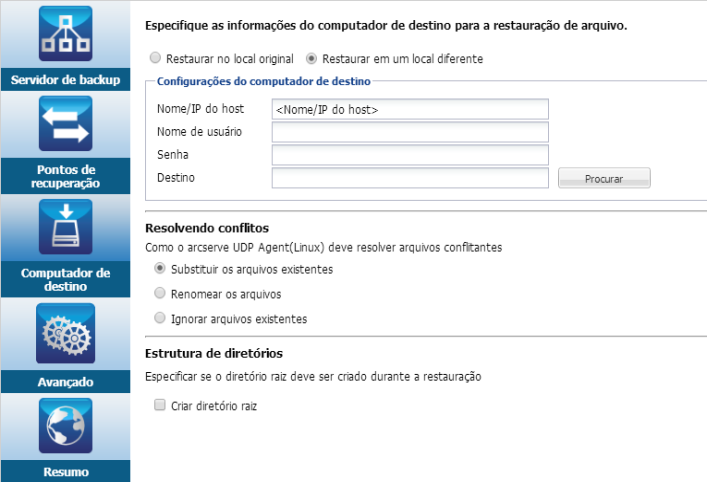Open the Servidor de backup network icon
Screen dimensions: 707x482
(x=65, y=33)
